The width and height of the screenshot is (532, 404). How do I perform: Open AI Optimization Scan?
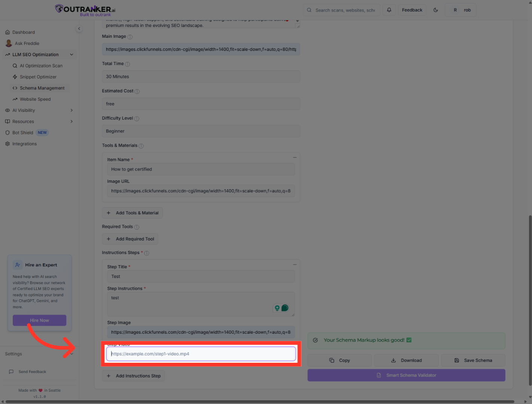(x=41, y=66)
